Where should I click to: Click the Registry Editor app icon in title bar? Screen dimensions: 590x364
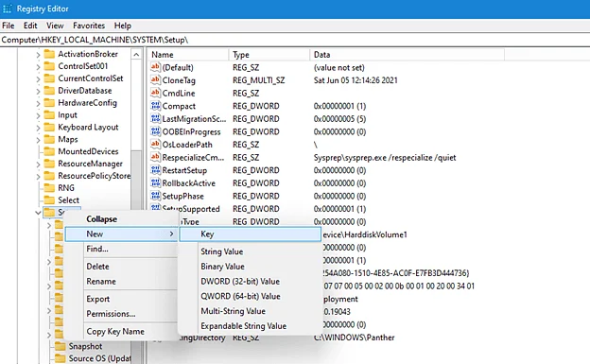click(x=8, y=9)
